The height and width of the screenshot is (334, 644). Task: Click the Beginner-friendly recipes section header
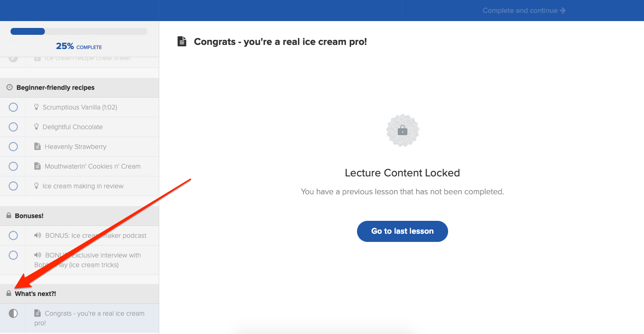(x=79, y=88)
